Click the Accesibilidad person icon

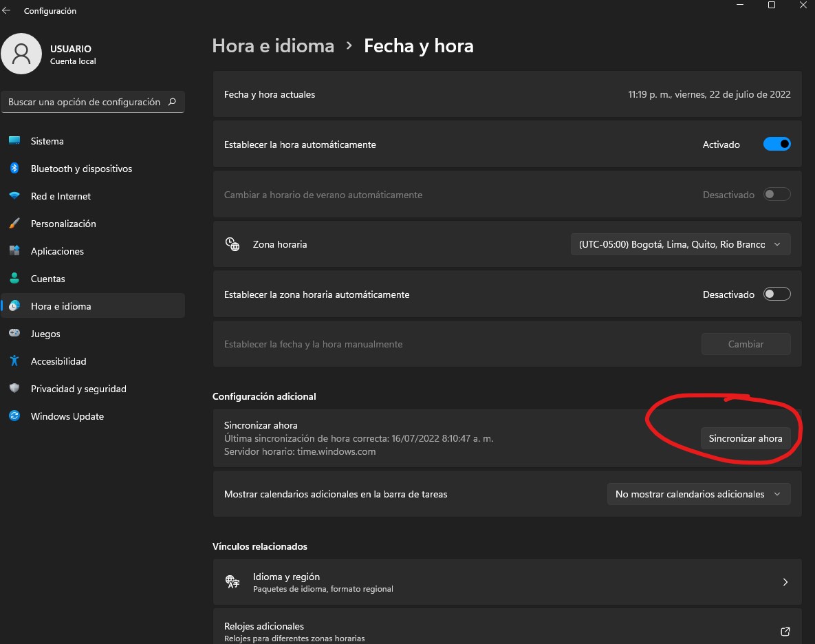(14, 361)
